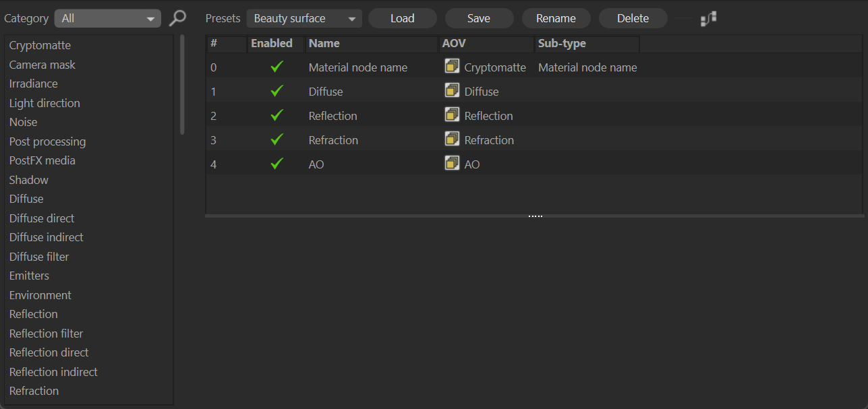Open the Category dropdown set to All
The width and height of the screenshot is (868, 409).
coord(107,19)
